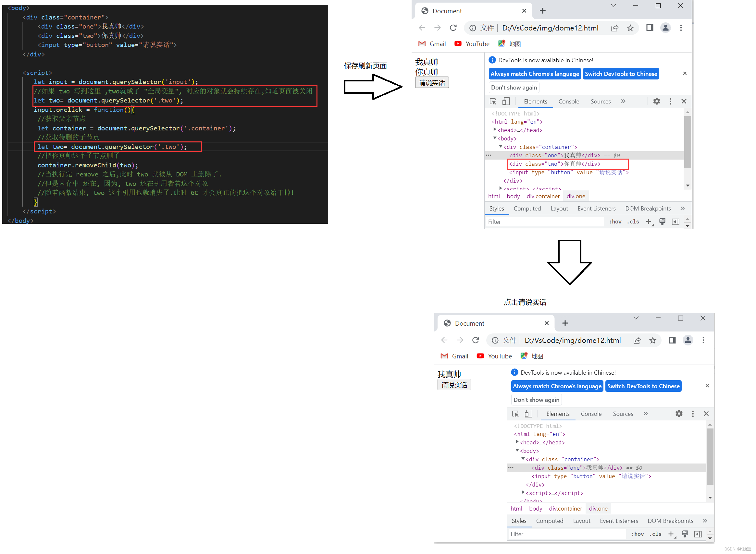Bookmark page with star icon in top browser
Screen dimensions: 756x554
click(x=630, y=28)
